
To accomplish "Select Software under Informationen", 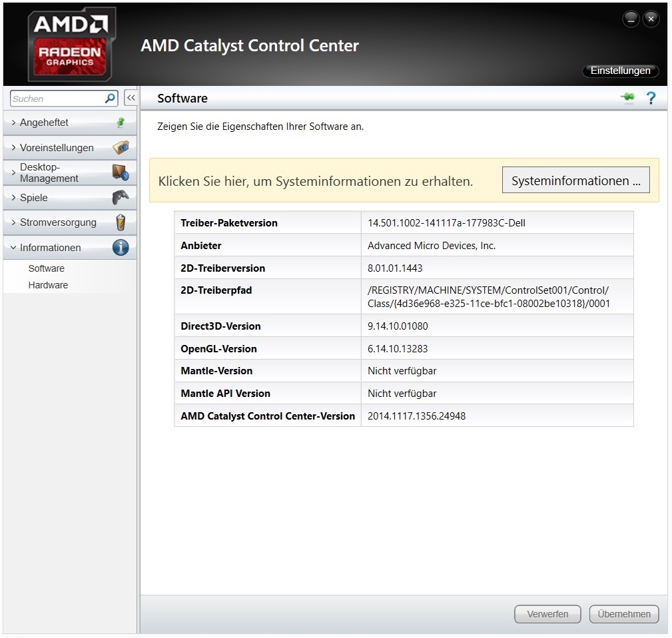I will pyautogui.click(x=46, y=268).
